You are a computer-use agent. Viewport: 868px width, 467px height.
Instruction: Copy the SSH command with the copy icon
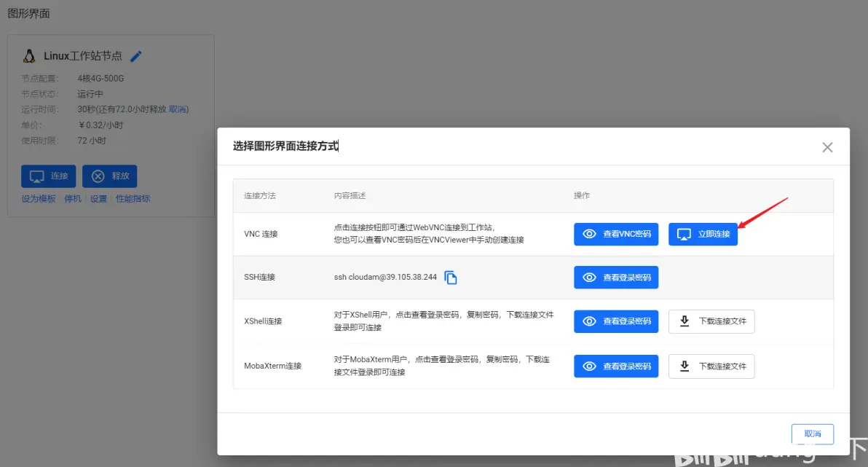[451, 277]
